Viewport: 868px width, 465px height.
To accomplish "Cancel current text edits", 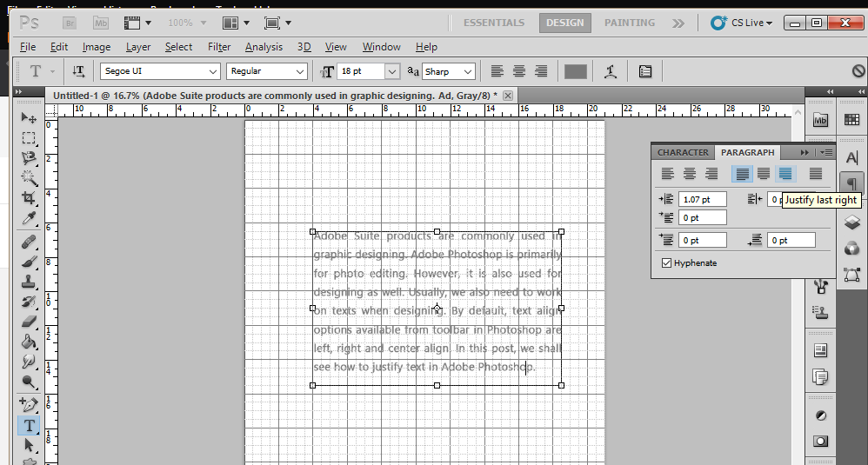I will tap(858, 70).
